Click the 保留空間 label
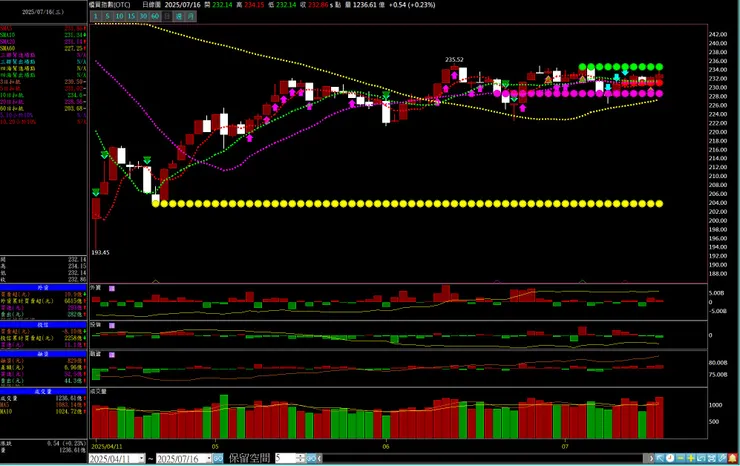Image resolution: width=740 pixels, height=466 pixels. [250, 458]
